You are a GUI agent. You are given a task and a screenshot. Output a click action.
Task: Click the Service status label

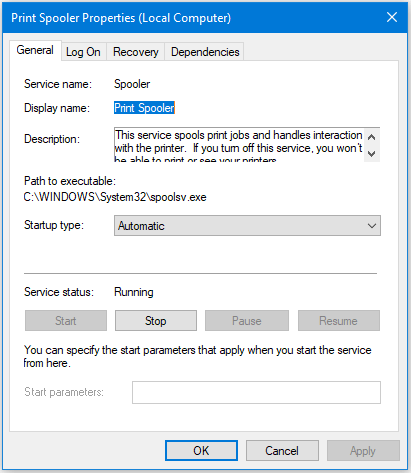(x=59, y=292)
